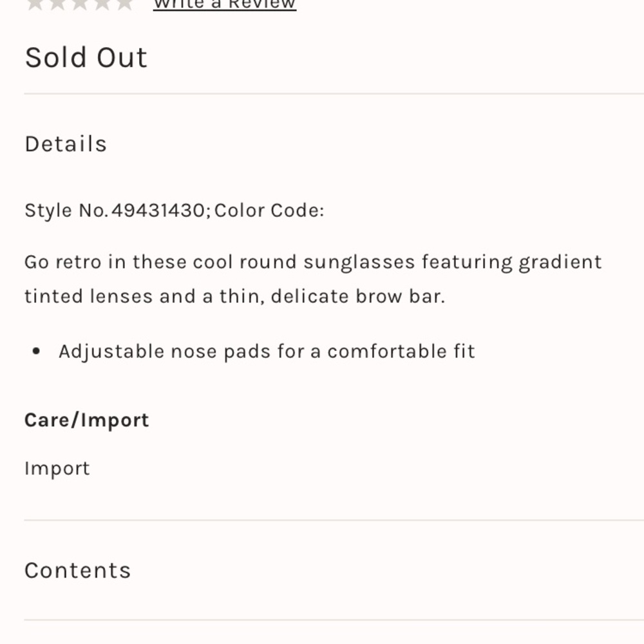Click the Style No. label text
This screenshot has height=644, width=644.
66,211
